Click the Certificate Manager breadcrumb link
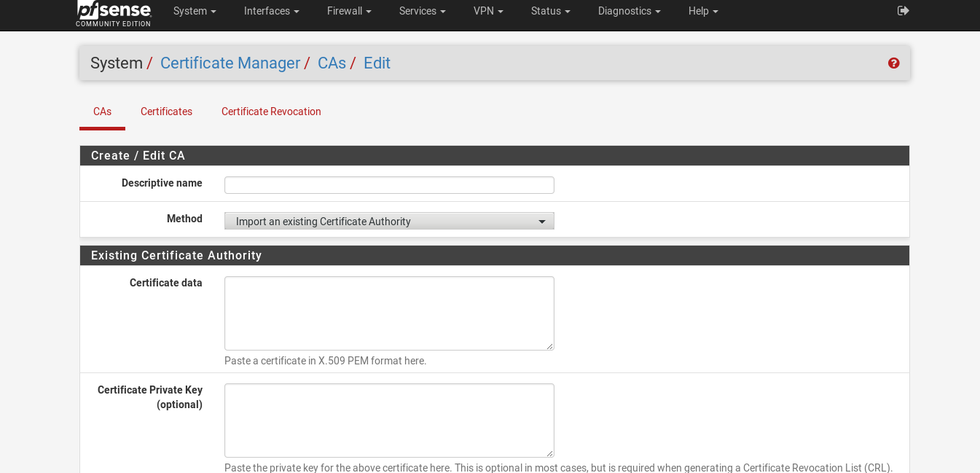Screen dimensions: 980x473 (x=230, y=63)
